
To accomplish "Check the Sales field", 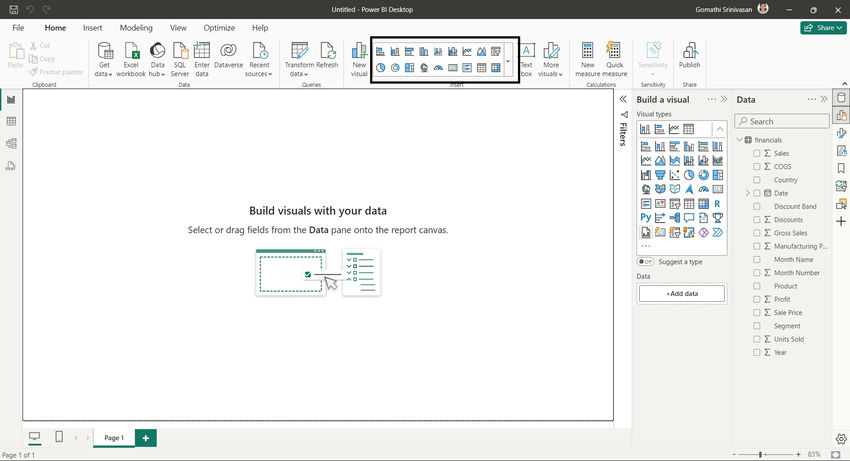I will (757, 153).
